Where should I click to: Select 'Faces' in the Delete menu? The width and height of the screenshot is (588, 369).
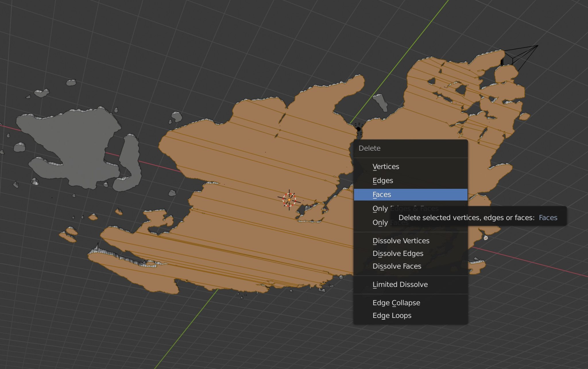382,194
